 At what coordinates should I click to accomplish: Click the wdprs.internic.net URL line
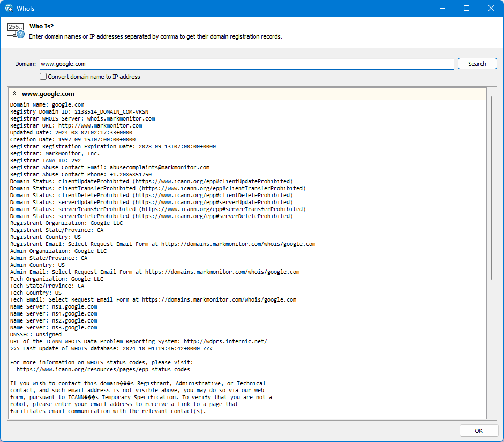(139, 342)
